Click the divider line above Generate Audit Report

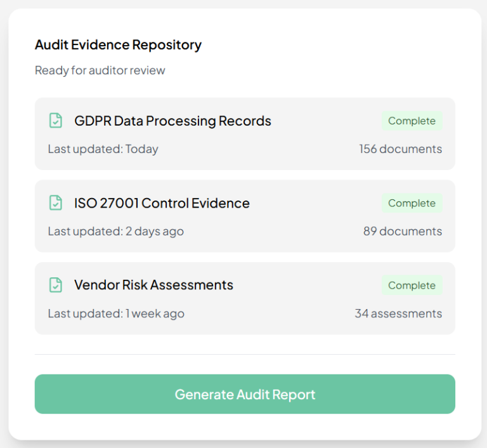click(x=245, y=354)
